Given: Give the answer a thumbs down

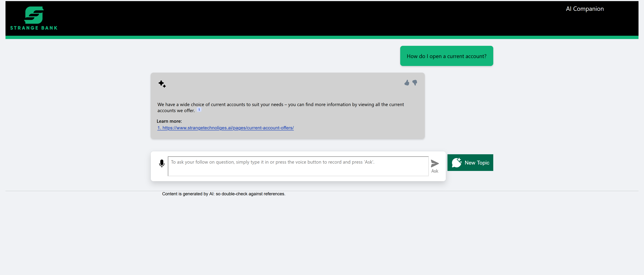Looking at the screenshot, I should coord(415,83).
